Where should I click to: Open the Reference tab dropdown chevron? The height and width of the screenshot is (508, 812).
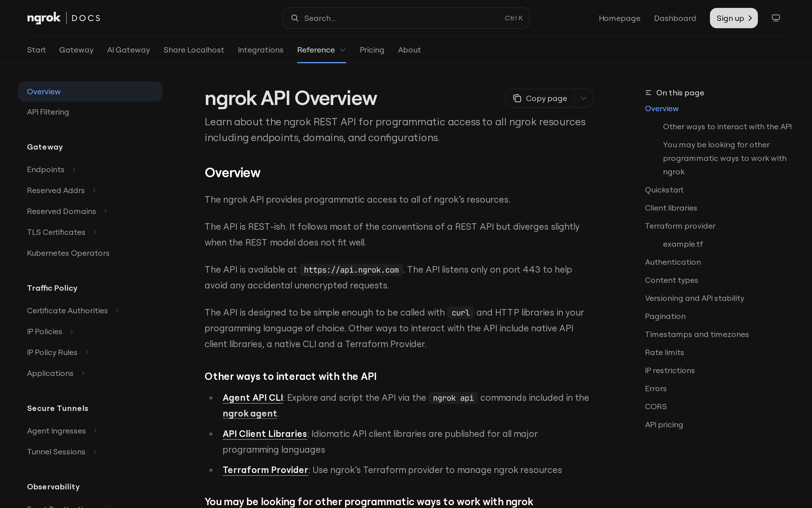click(x=343, y=50)
